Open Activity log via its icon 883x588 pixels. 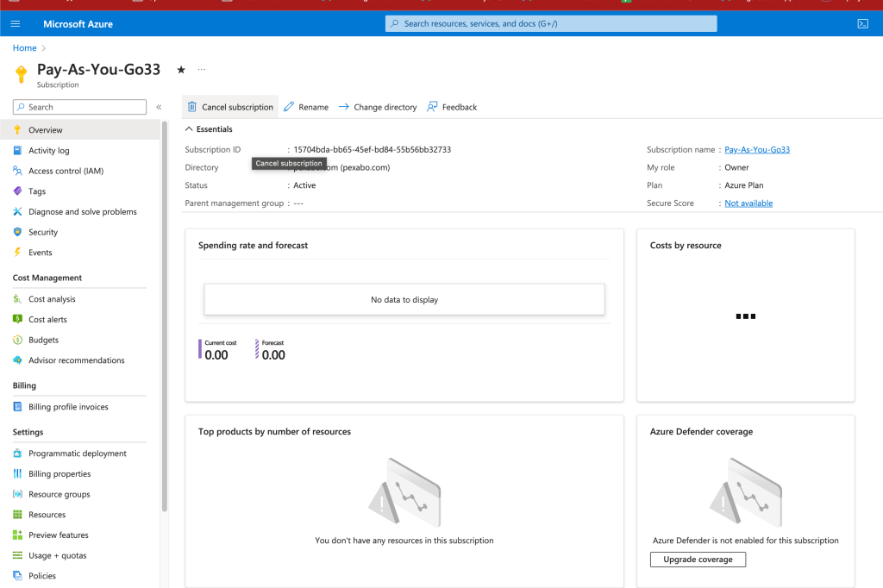point(17,150)
